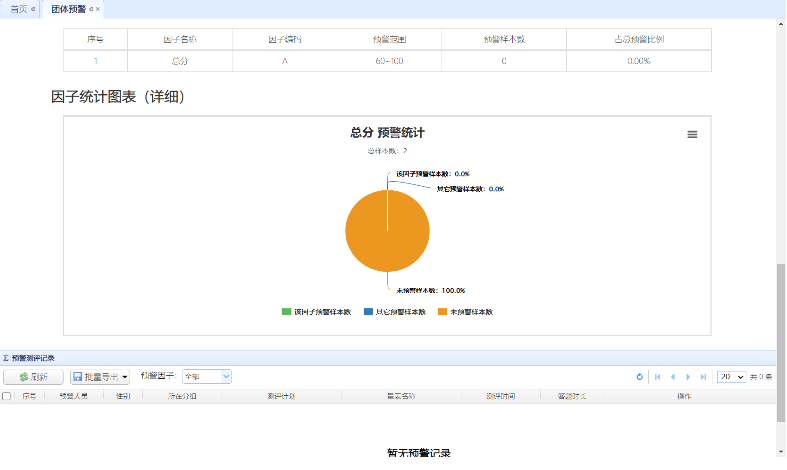Open the chart hamburger export menu
This screenshot has height=470, width=787.
pos(692,135)
